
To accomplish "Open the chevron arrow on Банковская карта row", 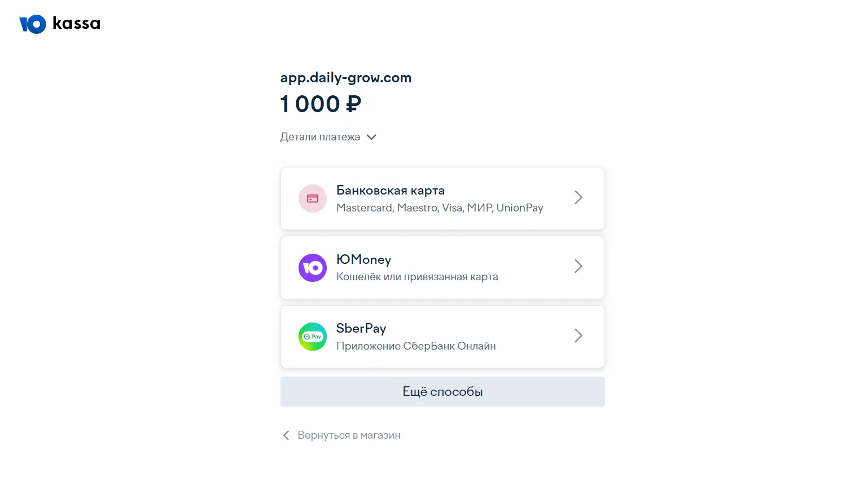I will (578, 197).
